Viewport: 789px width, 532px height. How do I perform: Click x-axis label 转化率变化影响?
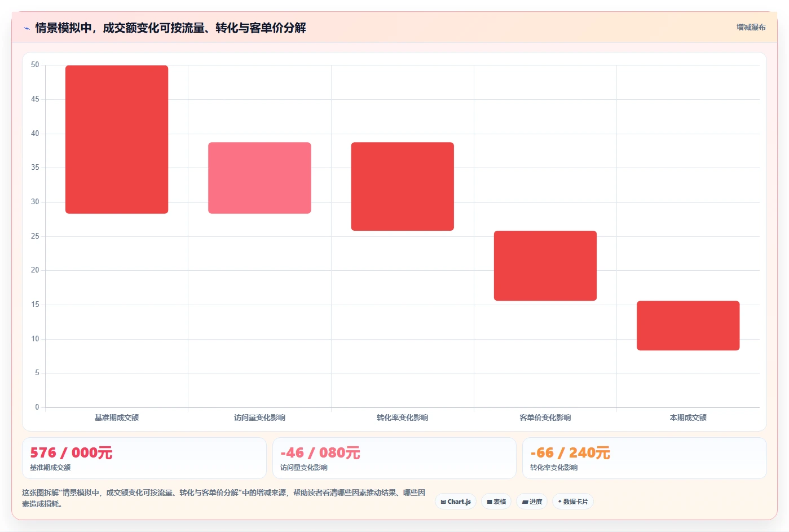pyautogui.click(x=402, y=417)
